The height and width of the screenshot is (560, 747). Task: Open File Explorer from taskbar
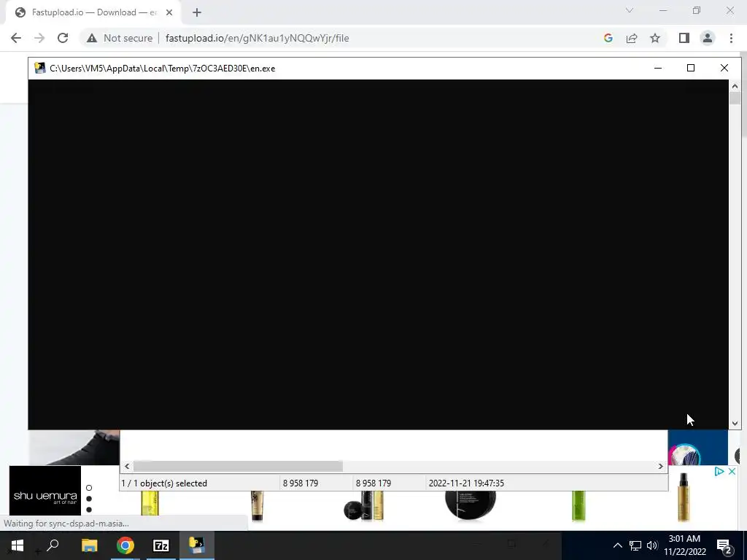coord(89,545)
